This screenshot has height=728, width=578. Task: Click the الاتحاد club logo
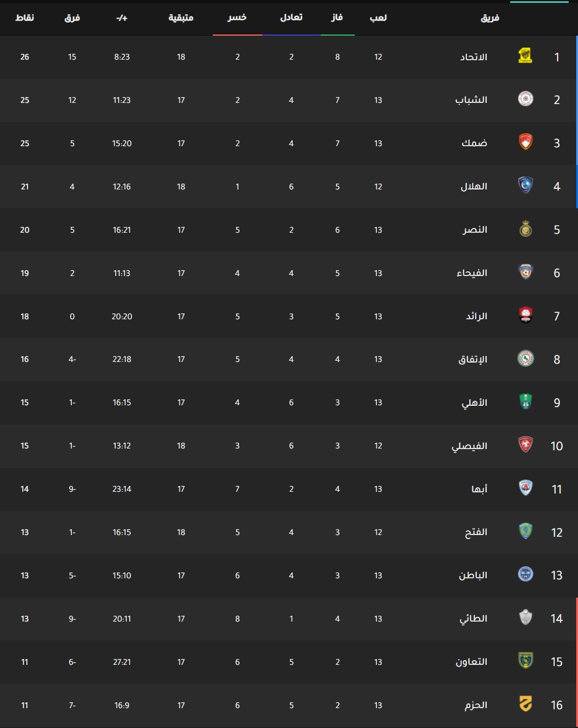525,57
